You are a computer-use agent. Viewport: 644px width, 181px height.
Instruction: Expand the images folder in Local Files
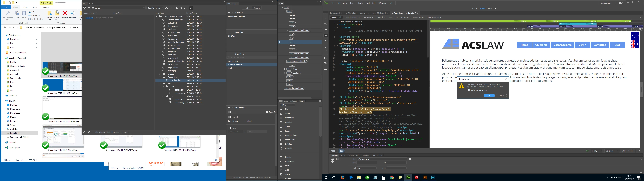[160, 74]
